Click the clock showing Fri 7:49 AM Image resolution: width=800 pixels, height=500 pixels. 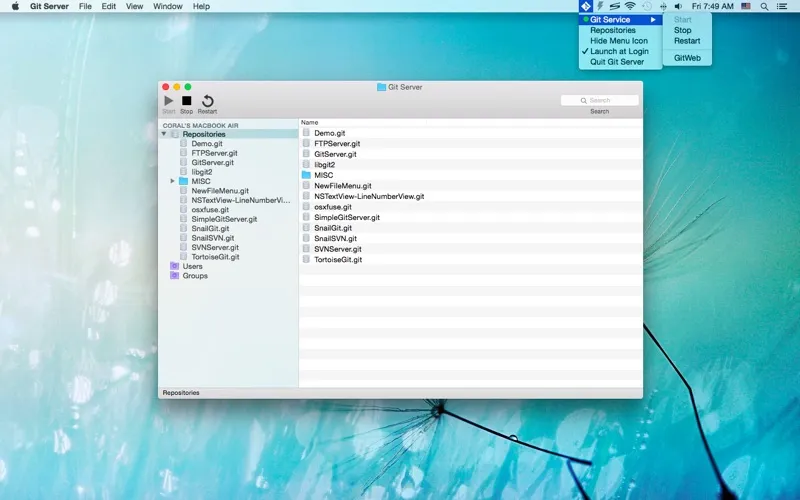click(x=712, y=6)
